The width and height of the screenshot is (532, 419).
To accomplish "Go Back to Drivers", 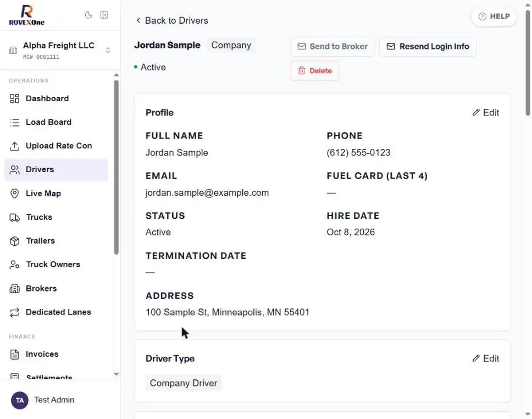I will 171,20.
